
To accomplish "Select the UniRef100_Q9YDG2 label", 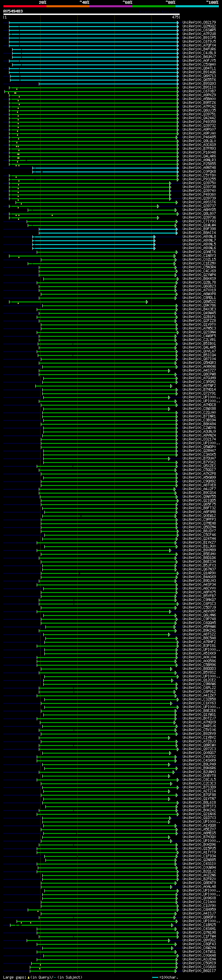I will [x=199, y=940].
